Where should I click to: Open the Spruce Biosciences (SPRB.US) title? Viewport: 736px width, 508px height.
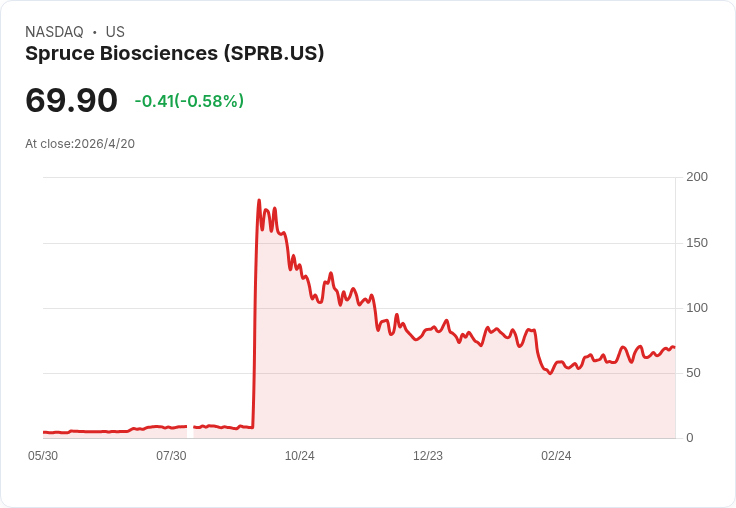click(x=174, y=54)
